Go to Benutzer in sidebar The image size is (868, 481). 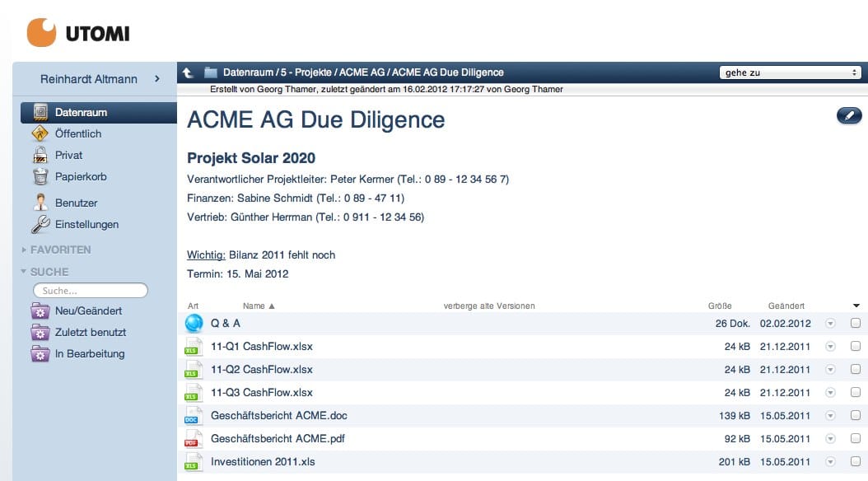click(x=76, y=203)
